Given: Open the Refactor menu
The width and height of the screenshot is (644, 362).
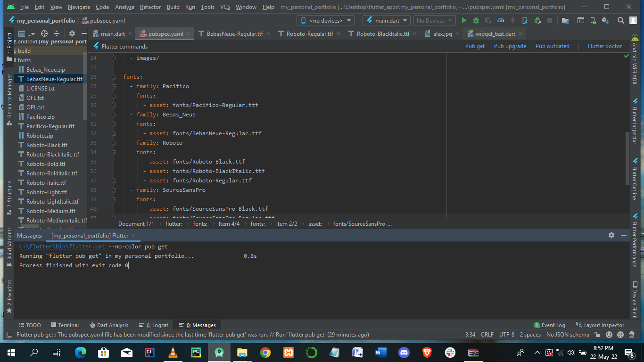Looking at the screenshot, I should [x=150, y=7].
